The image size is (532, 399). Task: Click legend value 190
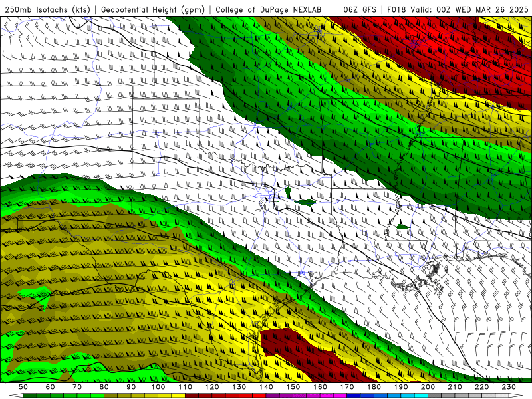point(401,387)
